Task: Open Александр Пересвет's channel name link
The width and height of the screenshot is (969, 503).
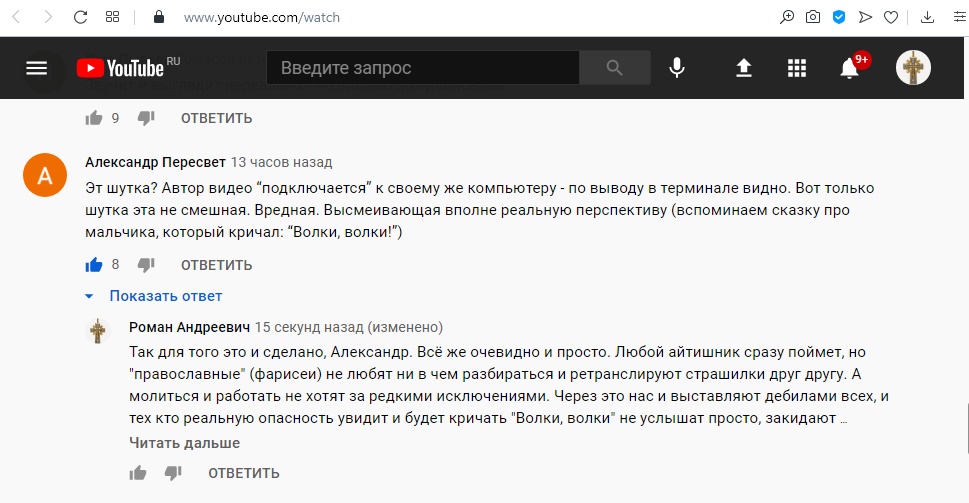Action: 155,163
